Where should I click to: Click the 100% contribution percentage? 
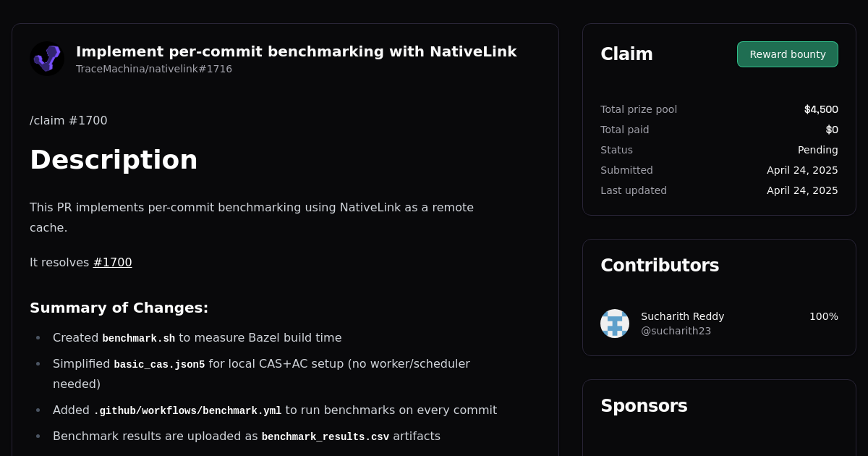pos(823,316)
